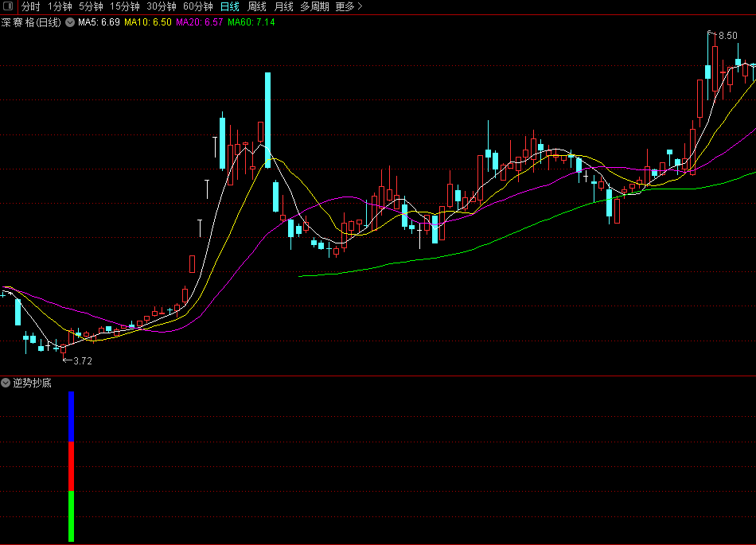The height and width of the screenshot is (545, 756).
Task: Switch to 分时 intraday view
Action: tap(31, 6)
